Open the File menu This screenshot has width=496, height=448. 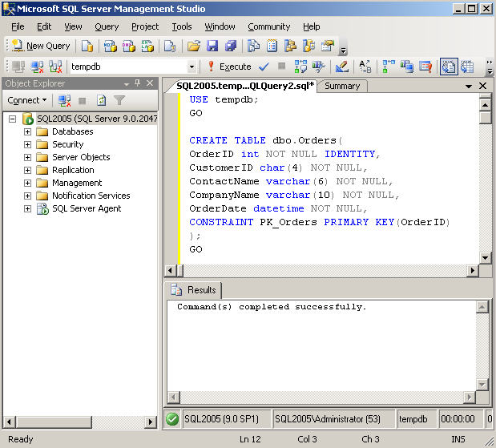pos(18,27)
